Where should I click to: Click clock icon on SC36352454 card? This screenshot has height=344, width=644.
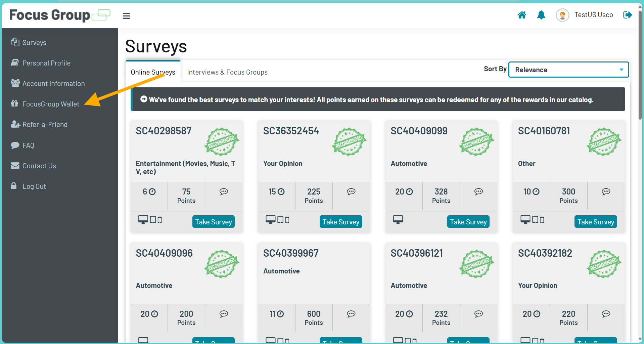(x=281, y=191)
